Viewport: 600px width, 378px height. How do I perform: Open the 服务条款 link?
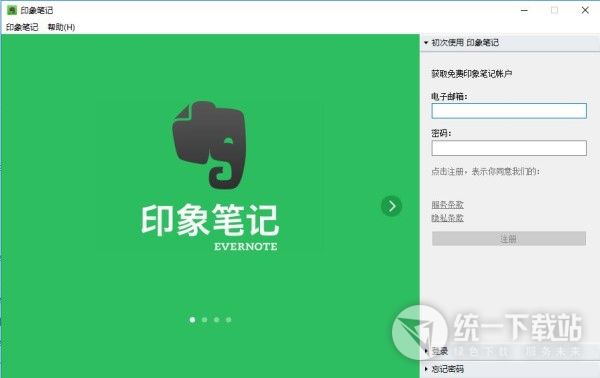click(447, 205)
